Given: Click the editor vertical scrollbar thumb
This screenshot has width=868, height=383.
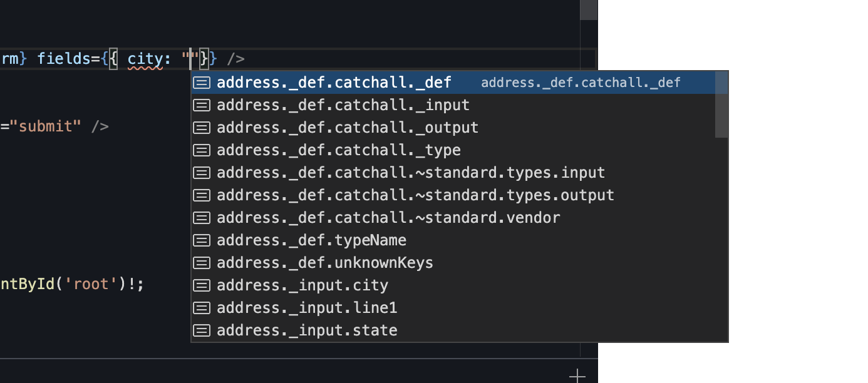Looking at the screenshot, I should pyautogui.click(x=589, y=10).
